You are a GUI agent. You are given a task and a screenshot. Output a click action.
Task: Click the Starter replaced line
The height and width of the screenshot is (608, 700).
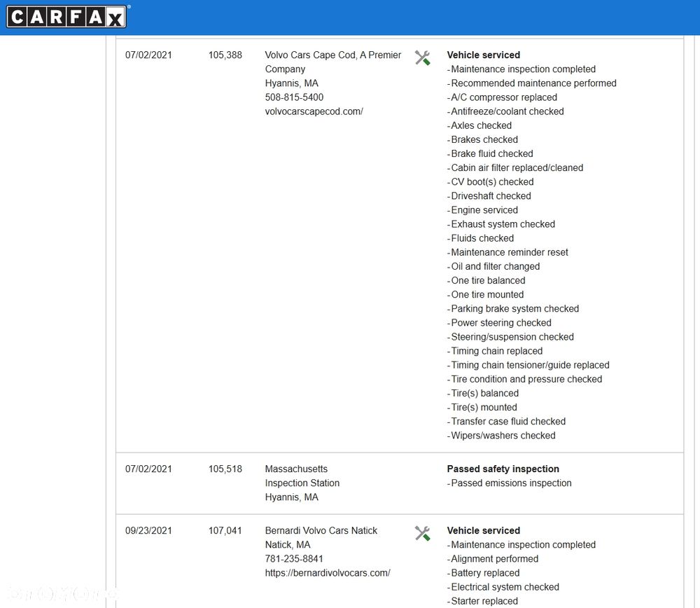coord(482,601)
